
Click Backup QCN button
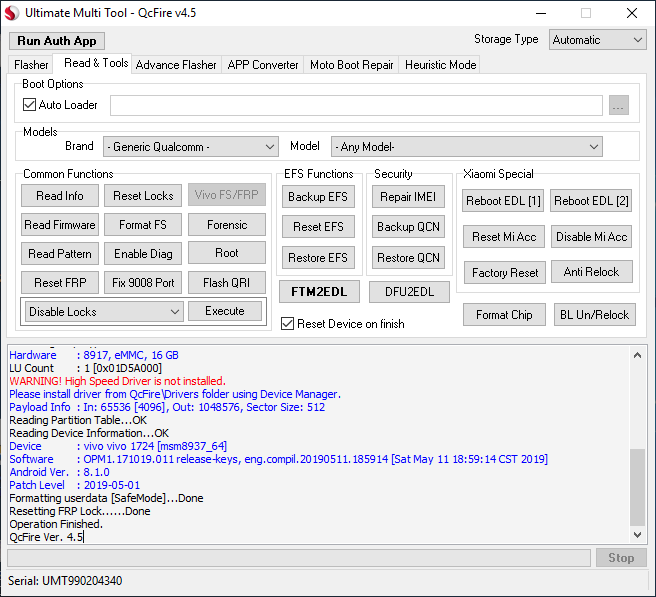coord(408,227)
